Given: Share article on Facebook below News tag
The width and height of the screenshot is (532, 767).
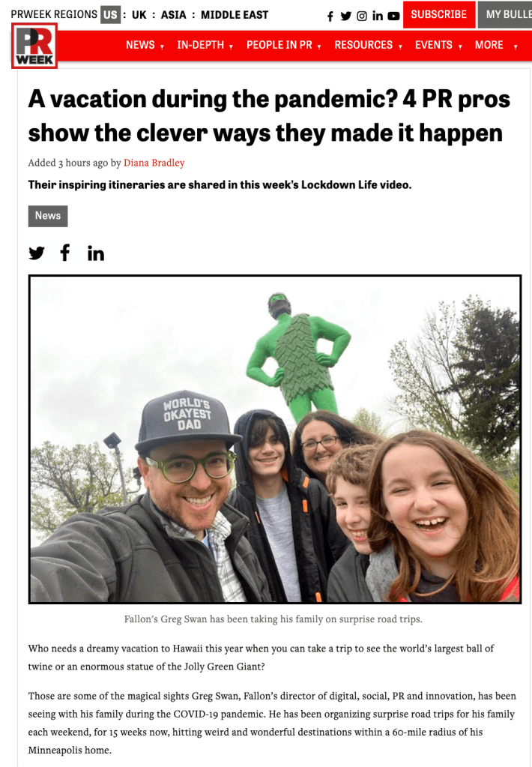Looking at the screenshot, I should pos(65,253).
